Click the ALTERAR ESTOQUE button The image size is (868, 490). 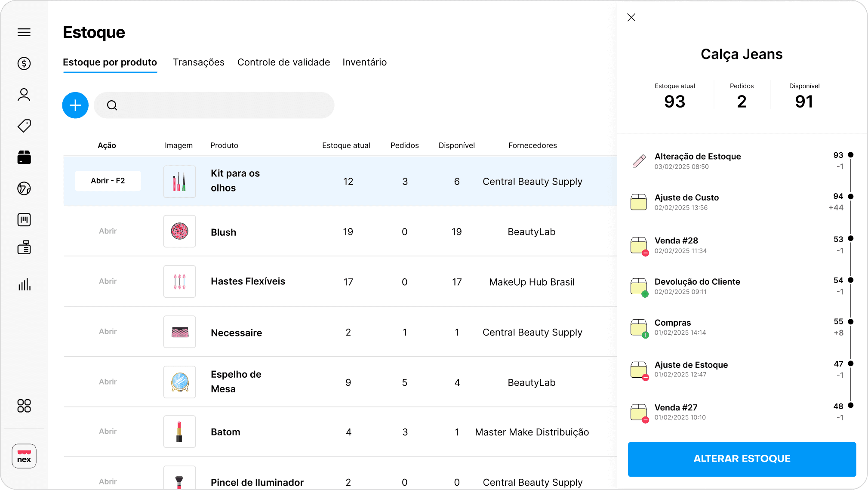coord(742,459)
